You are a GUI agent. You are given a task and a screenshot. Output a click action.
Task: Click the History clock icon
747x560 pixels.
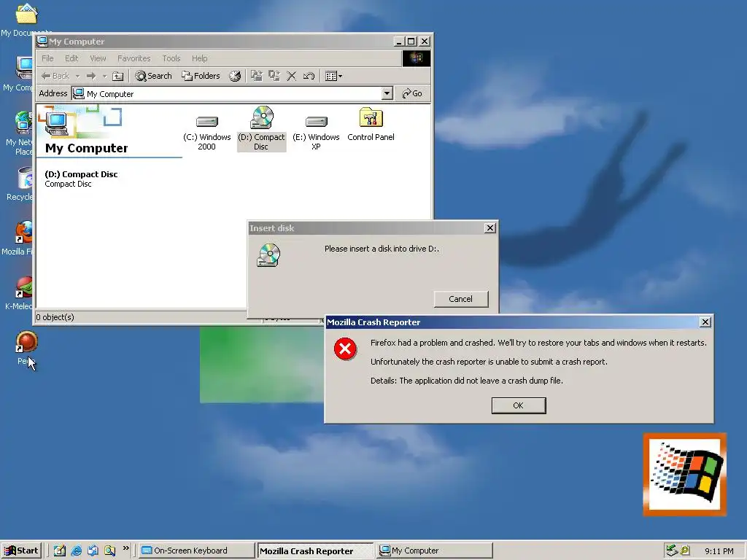pyautogui.click(x=235, y=76)
